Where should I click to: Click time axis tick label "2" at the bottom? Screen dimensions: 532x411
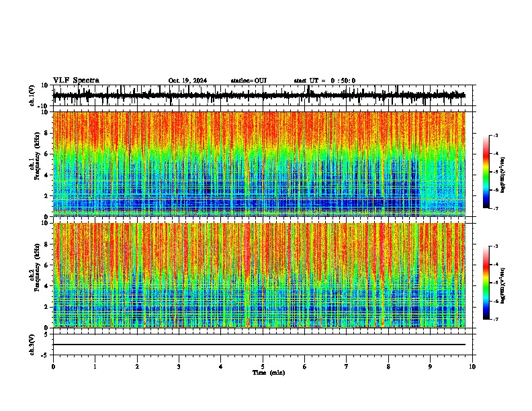pyautogui.click(x=137, y=367)
